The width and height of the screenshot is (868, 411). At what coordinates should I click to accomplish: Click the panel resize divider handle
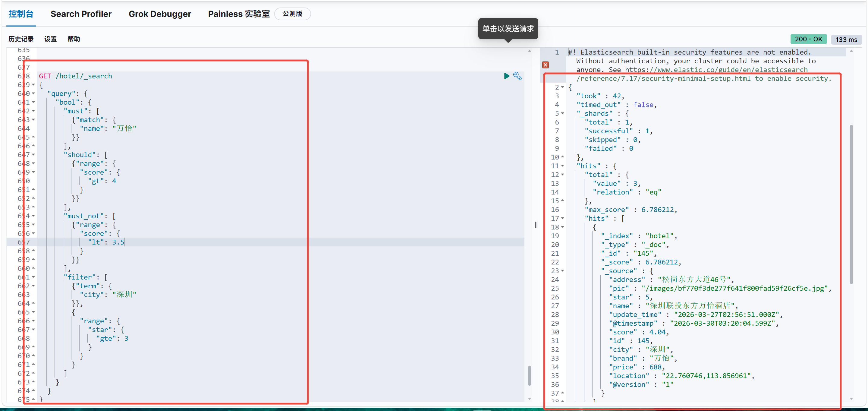click(536, 225)
